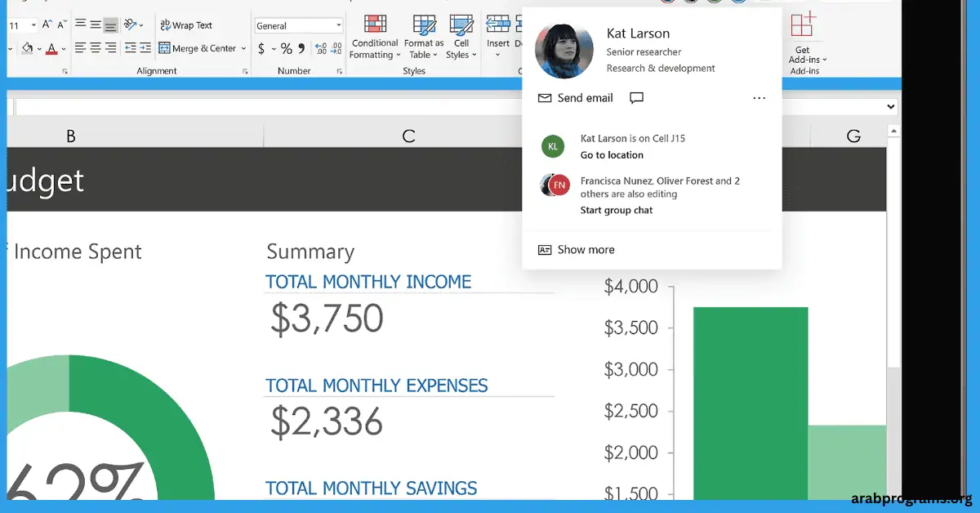
Task: Align text left
Action: point(80,48)
